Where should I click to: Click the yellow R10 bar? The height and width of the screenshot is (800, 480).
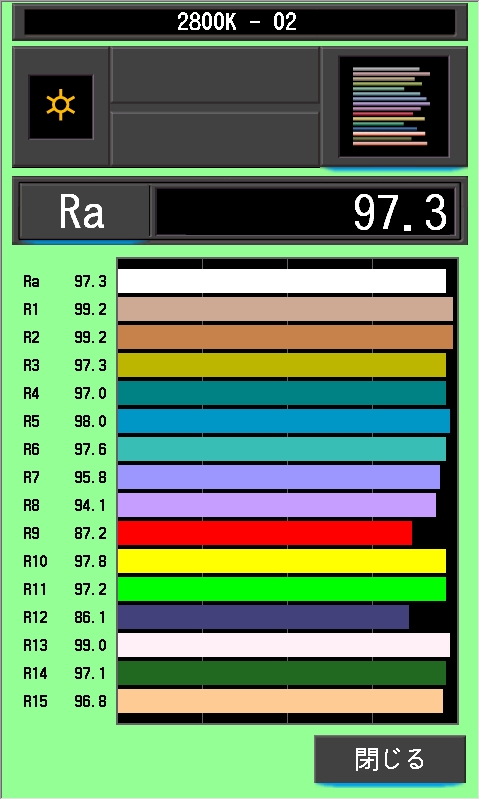click(282, 561)
